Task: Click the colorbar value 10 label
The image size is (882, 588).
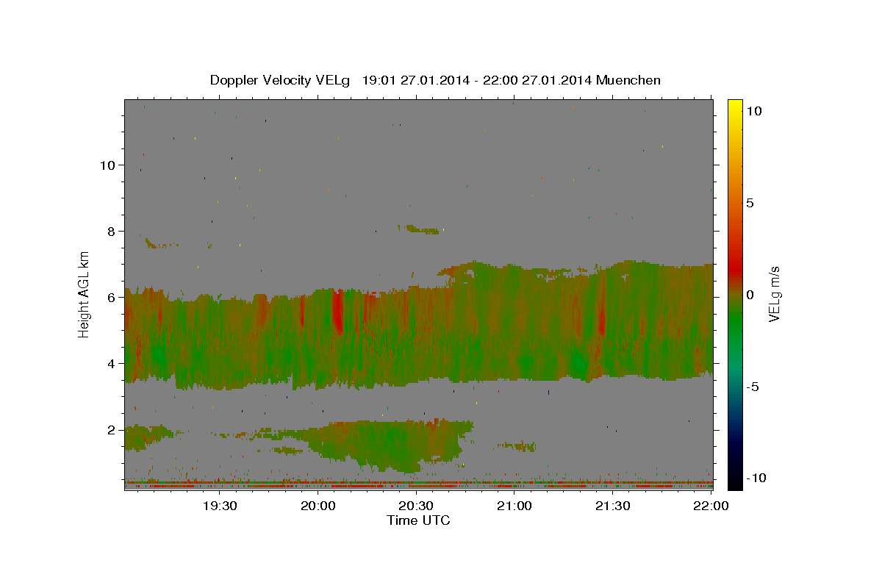Action: [x=753, y=110]
